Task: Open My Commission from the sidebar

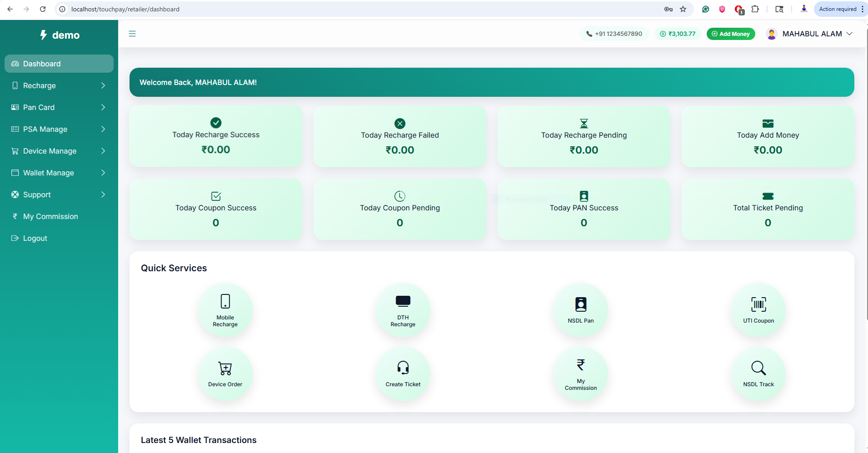Action: coord(50,216)
